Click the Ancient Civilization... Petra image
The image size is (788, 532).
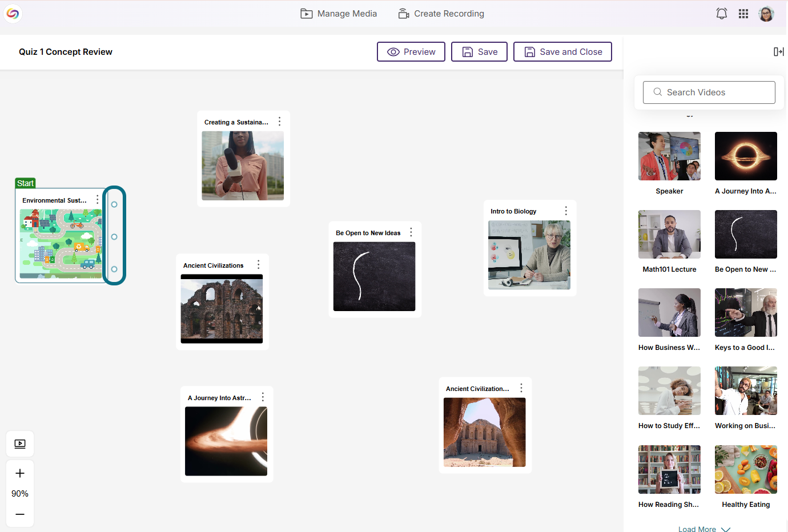(x=484, y=432)
